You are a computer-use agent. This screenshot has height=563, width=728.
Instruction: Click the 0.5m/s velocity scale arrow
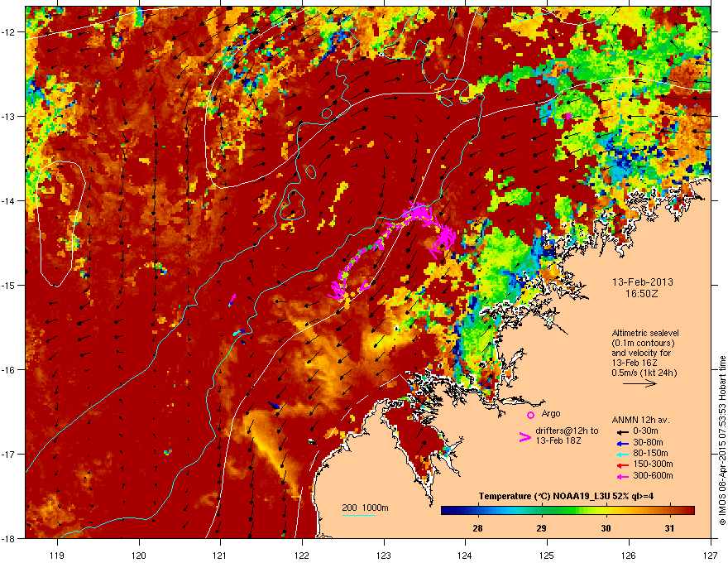[x=639, y=383]
